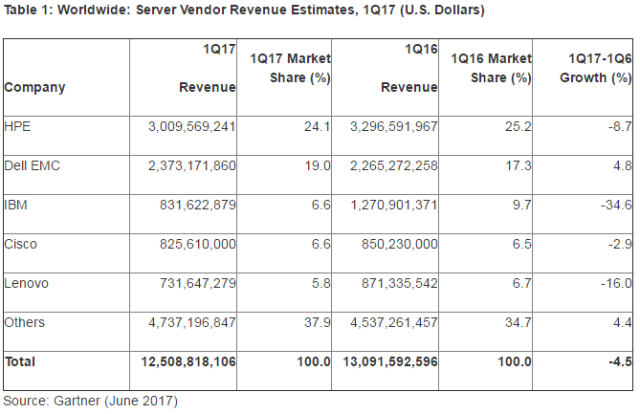Select the Others row label
The width and height of the screenshot is (640, 414).
pyautogui.click(x=24, y=323)
